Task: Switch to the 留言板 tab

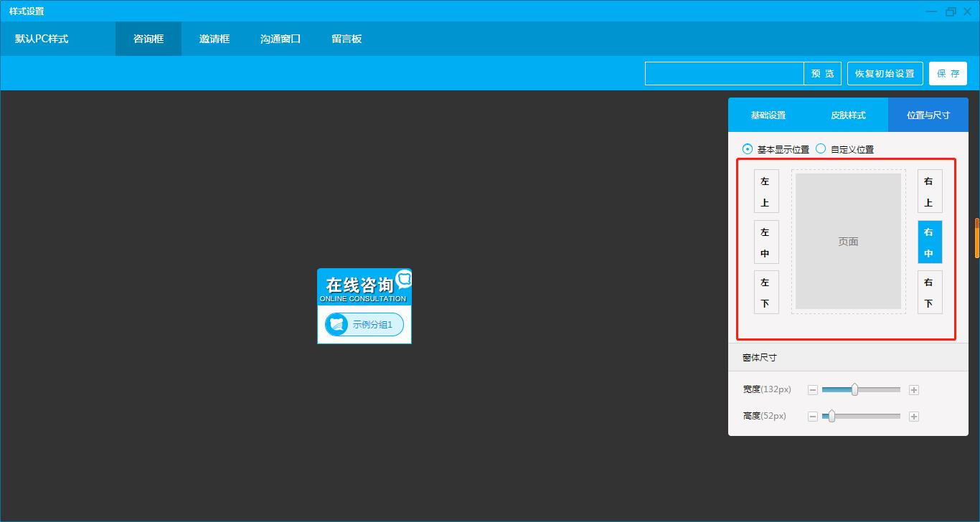Action: [347, 39]
